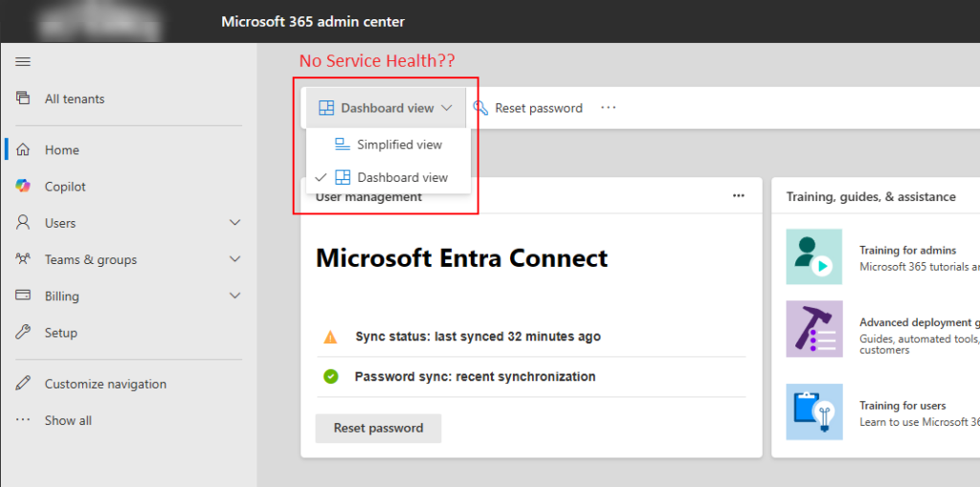Open User management card options ellipsis
The width and height of the screenshot is (980, 487).
tap(738, 196)
